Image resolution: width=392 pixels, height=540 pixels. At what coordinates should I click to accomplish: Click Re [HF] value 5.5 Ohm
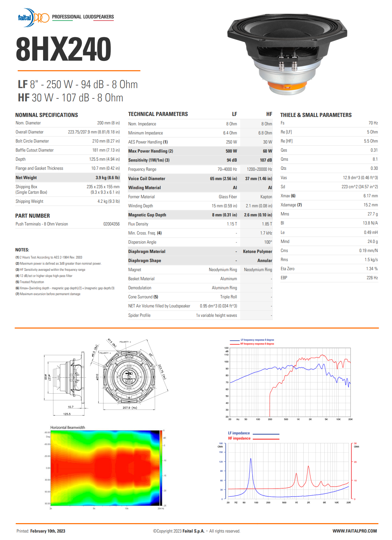click(x=371, y=141)
